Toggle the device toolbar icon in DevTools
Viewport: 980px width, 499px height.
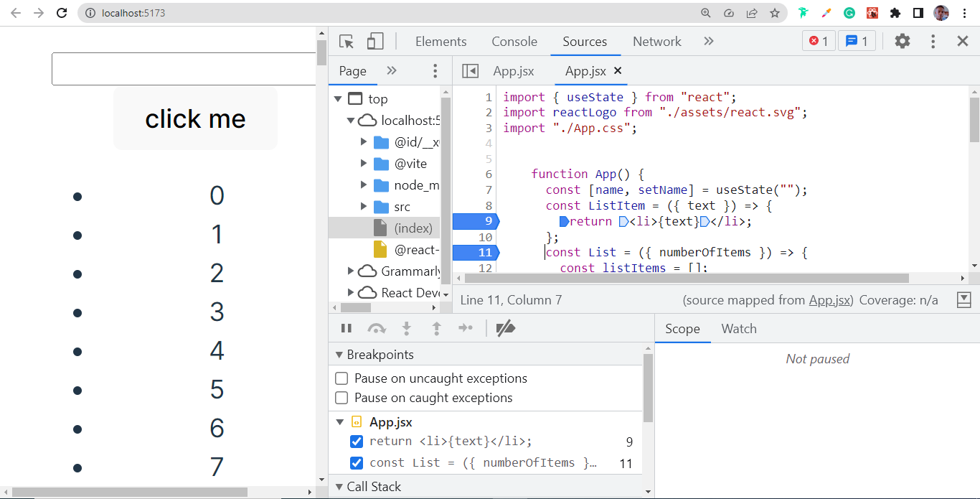(x=375, y=42)
